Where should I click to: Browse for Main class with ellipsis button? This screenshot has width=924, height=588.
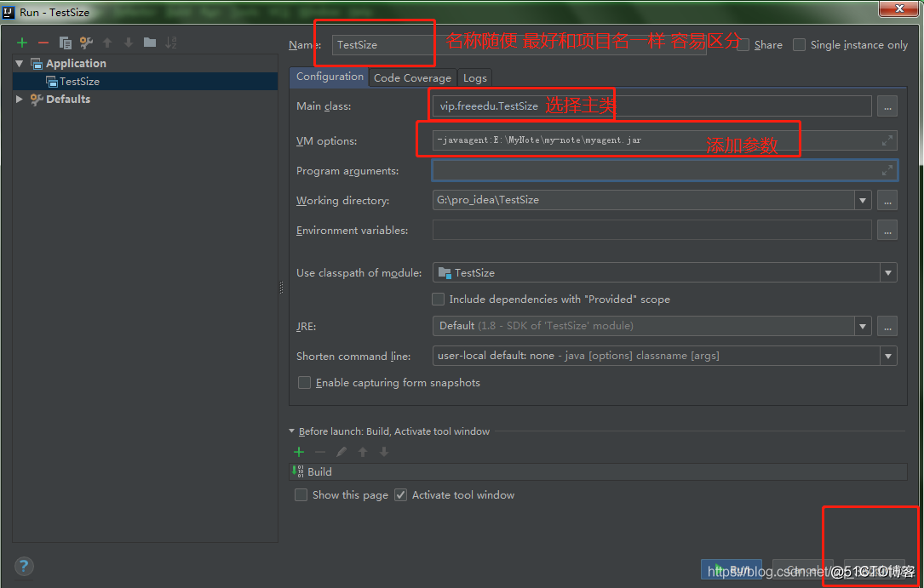pos(887,106)
